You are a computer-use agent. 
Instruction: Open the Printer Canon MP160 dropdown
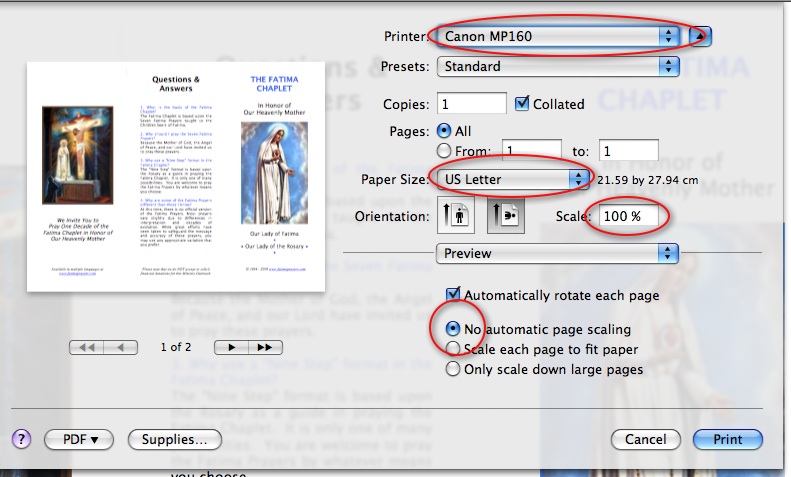point(558,36)
